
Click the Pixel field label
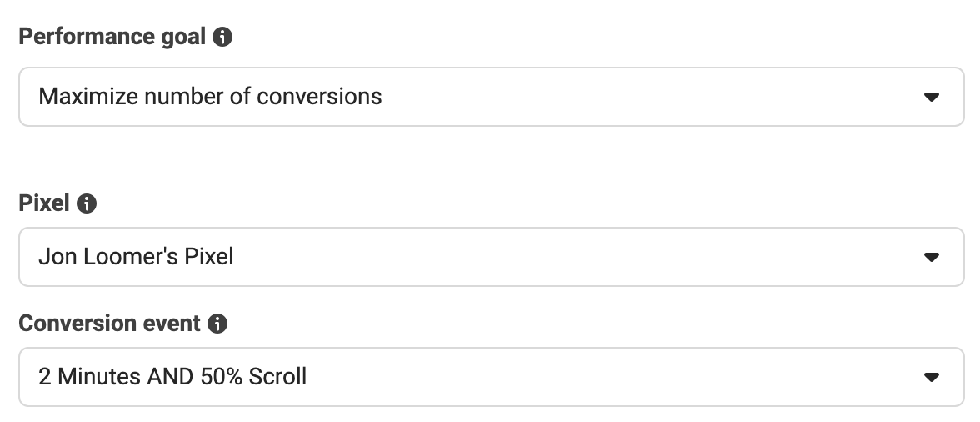pos(43,203)
